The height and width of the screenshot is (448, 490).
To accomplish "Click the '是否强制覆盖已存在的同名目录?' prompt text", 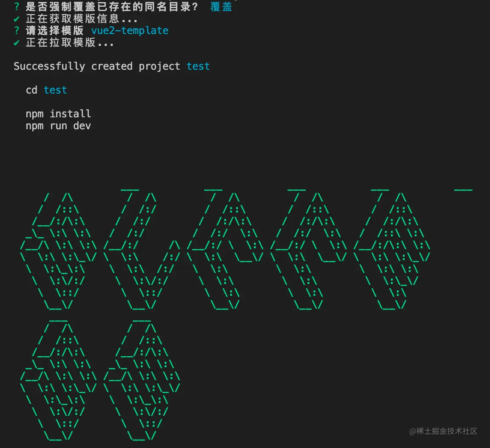I will click(111, 6).
